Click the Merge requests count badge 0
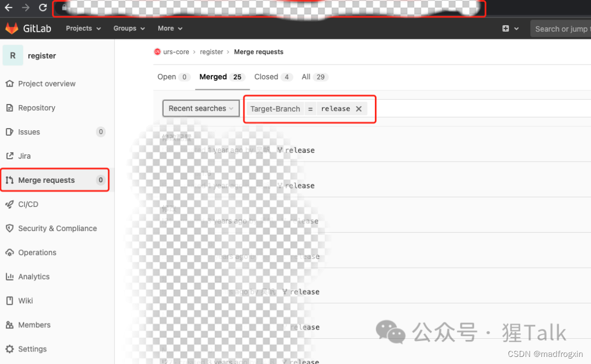591x364 pixels. click(x=101, y=180)
